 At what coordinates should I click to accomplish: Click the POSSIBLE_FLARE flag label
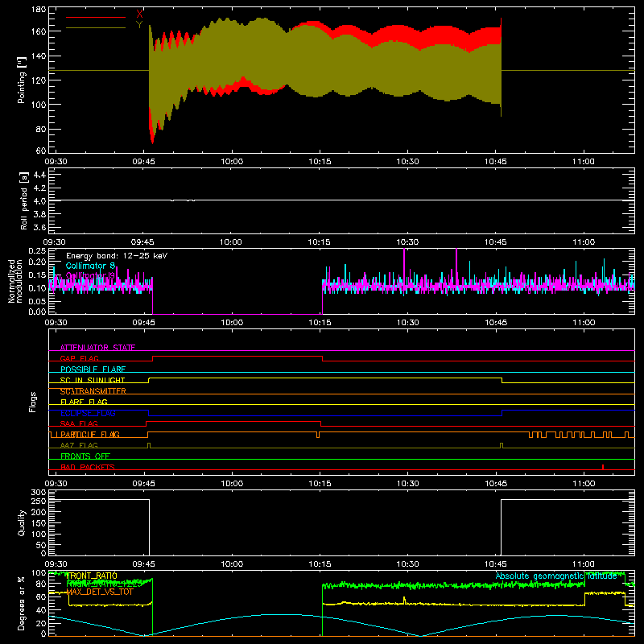[x=93, y=369]
